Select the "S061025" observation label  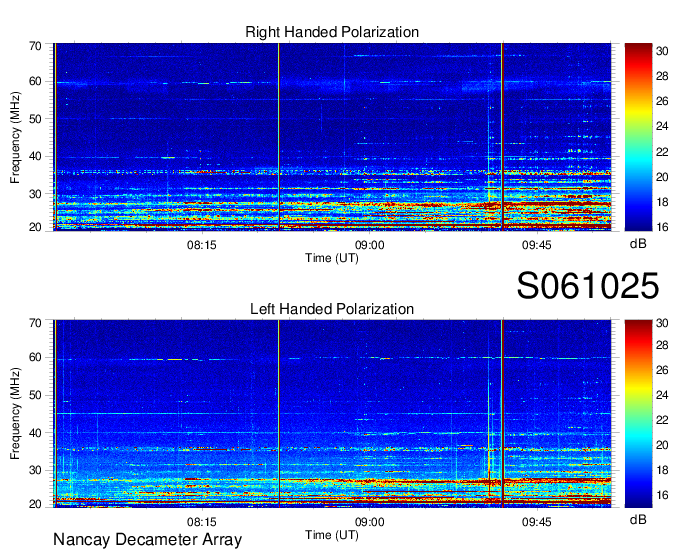(x=588, y=286)
